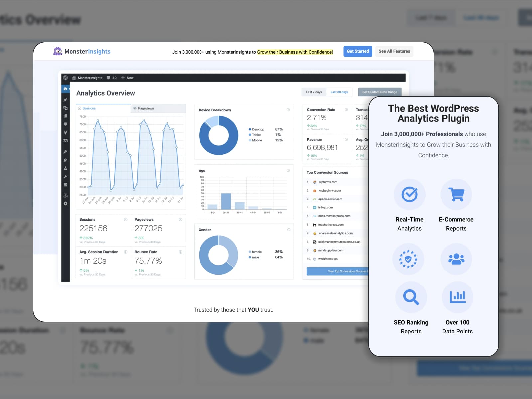Viewport: 532px width, 399px height.
Task: Click info icon on Pageviews stat
Action: 180,219
